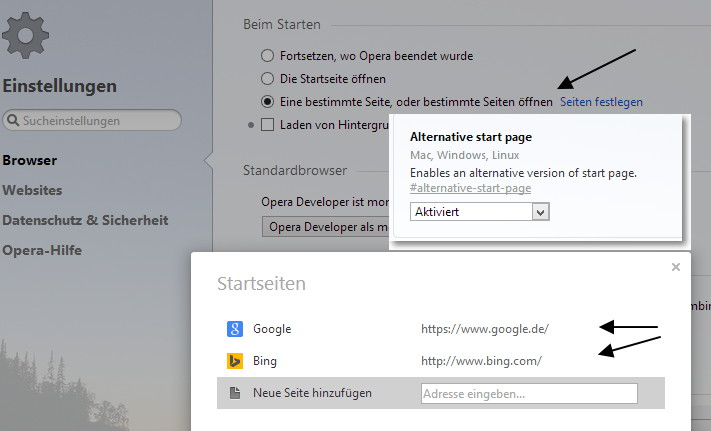Click the http://www.bing.com/ URL
Viewport: 711px width, 431px height.
click(x=481, y=361)
